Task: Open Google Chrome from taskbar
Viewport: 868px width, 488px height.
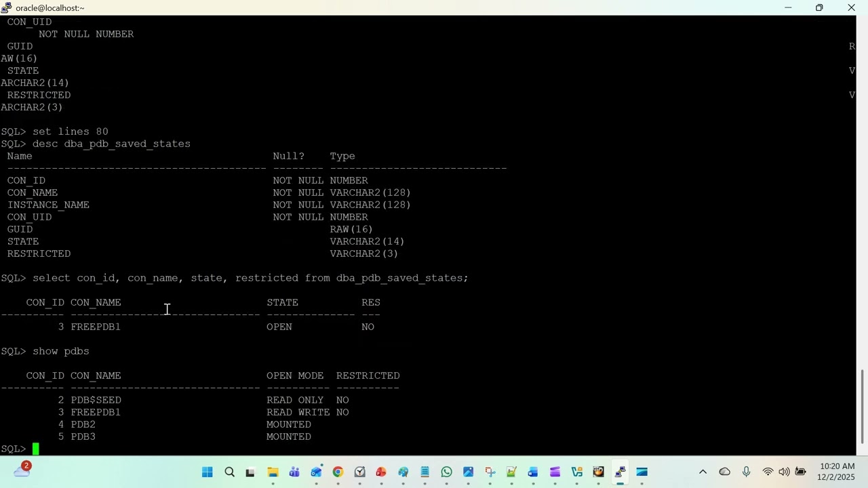Action: [338, 472]
